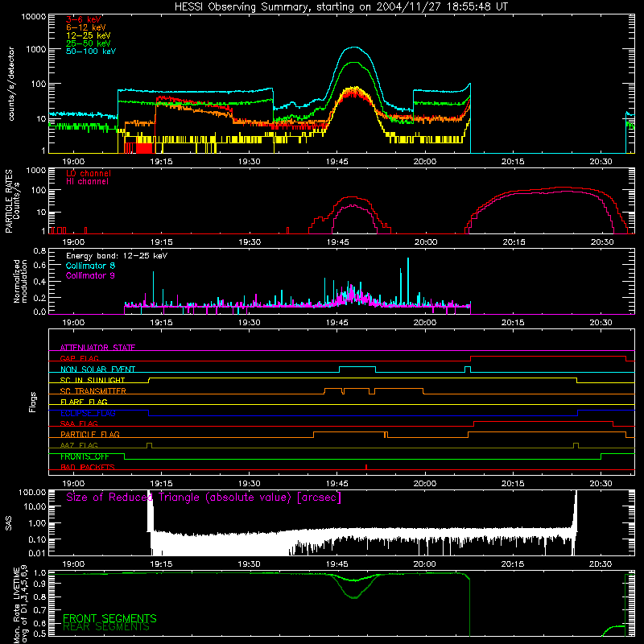Click the FLARE_FLAG label

(x=84, y=402)
